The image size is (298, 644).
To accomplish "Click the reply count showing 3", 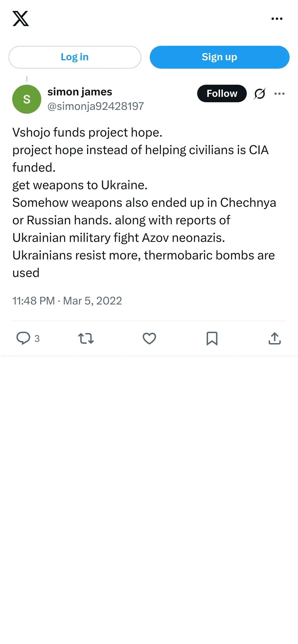I will tap(37, 339).
